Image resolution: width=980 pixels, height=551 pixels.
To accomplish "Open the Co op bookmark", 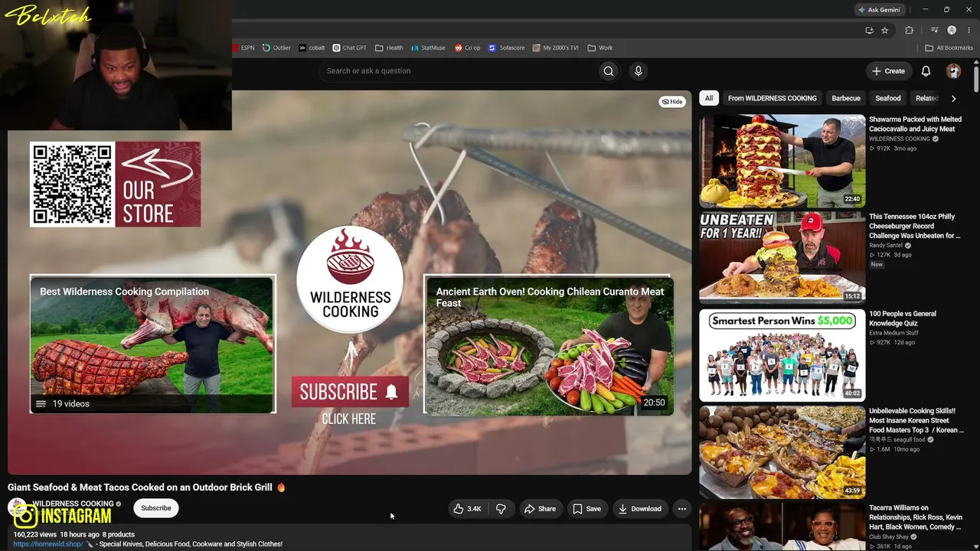I will click(x=468, y=47).
